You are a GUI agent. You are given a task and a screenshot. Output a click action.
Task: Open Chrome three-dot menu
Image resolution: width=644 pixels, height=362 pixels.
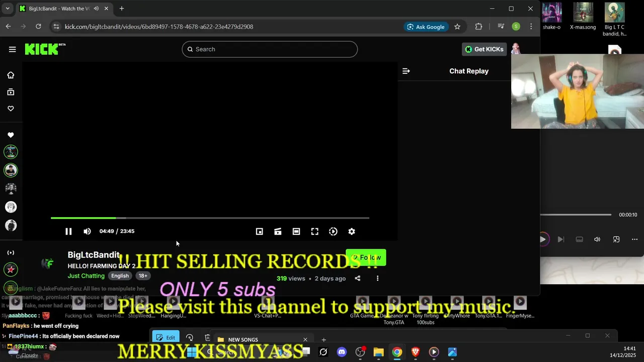[x=531, y=27]
